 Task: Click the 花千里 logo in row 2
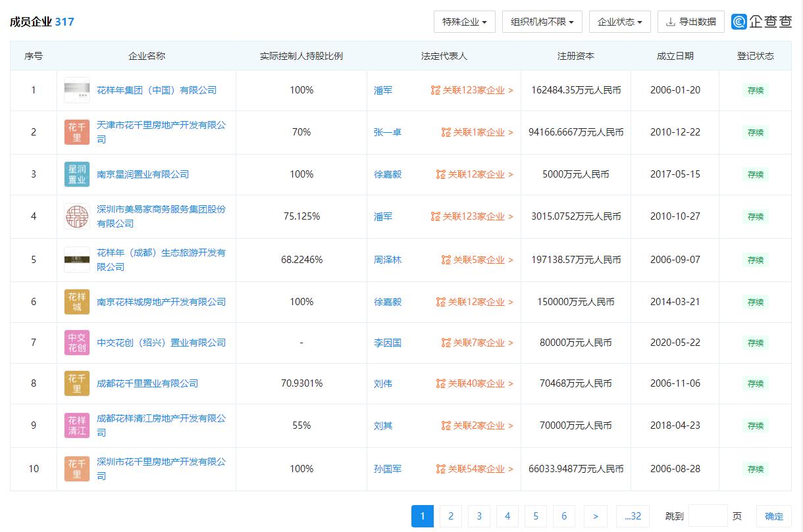coord(77,132)
